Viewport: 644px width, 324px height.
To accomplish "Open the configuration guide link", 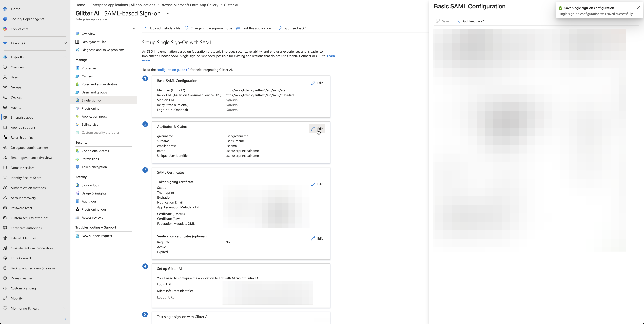I will coord(171,70).
